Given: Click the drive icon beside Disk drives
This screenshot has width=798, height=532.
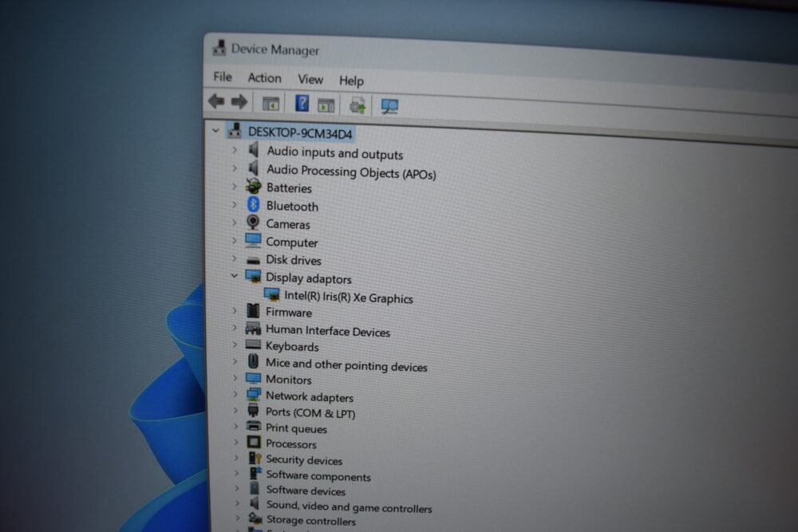Looking at the screenshot, I should point(253,261).
